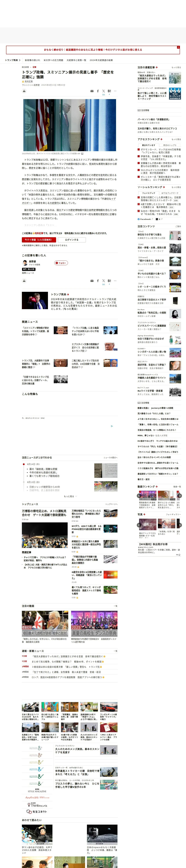Open トップページへ link
This screenshot has width=186, height=868.
111,504
